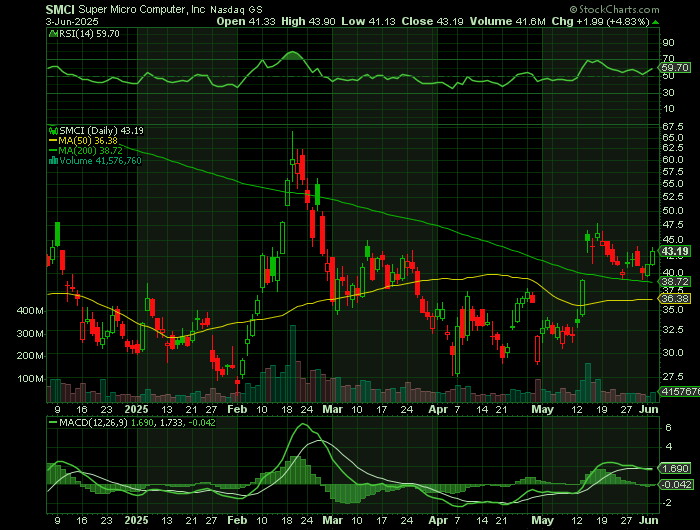Click the 200M volume axis label
700x530 pixels.
tap(30, 356)
